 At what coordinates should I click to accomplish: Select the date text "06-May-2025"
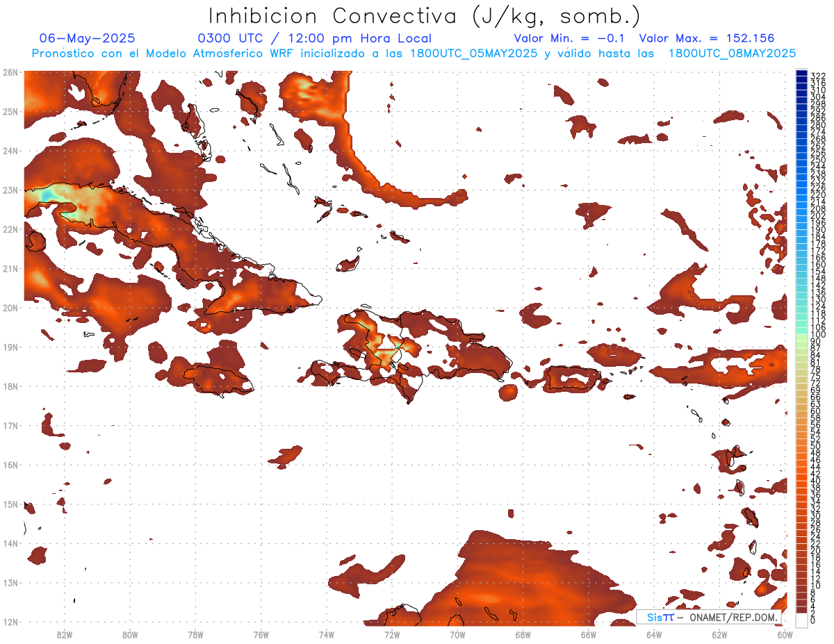click(88, 38)
